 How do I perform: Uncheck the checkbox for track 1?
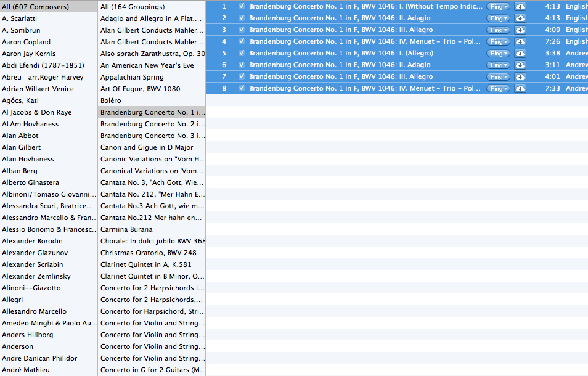point(242,6)
